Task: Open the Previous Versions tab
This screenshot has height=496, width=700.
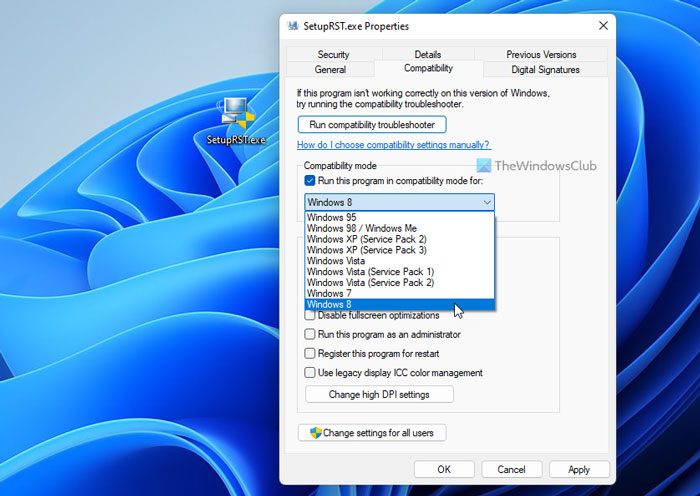Action: click(x=541, y=54)
